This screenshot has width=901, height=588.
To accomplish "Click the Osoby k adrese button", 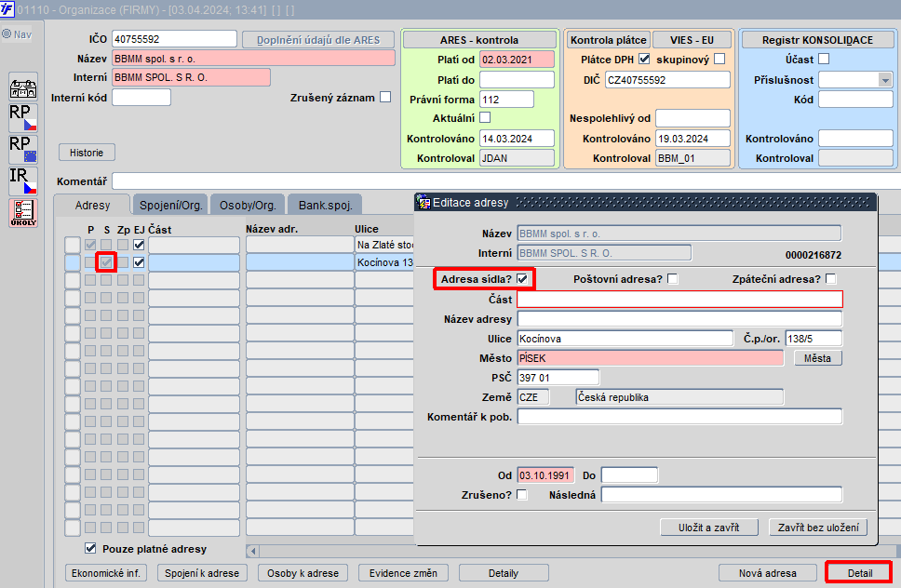I will pyautogui.click(x=303, y=572).
